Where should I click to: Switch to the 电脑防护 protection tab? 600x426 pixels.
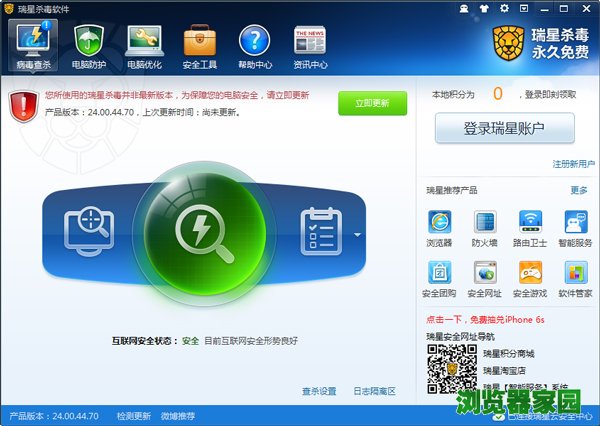pos(90,46)
